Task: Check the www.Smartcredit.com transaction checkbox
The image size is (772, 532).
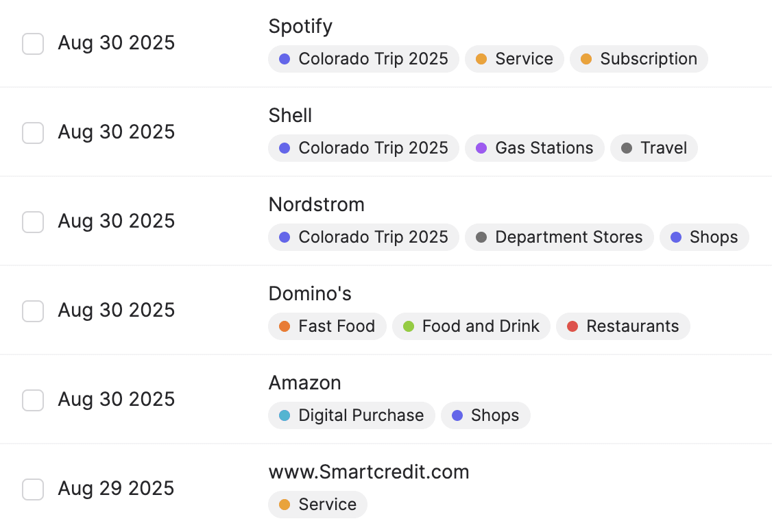Action: [33, 489]
